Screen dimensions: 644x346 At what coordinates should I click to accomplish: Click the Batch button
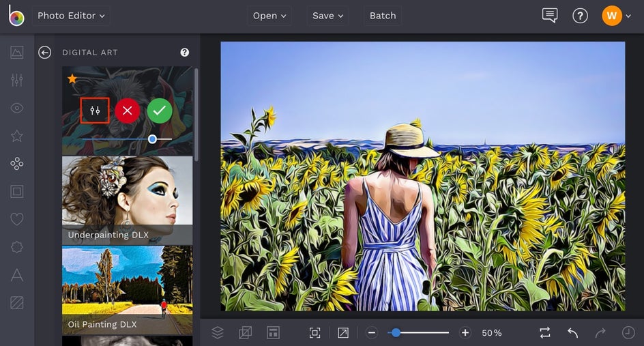[x=382, y=16]
